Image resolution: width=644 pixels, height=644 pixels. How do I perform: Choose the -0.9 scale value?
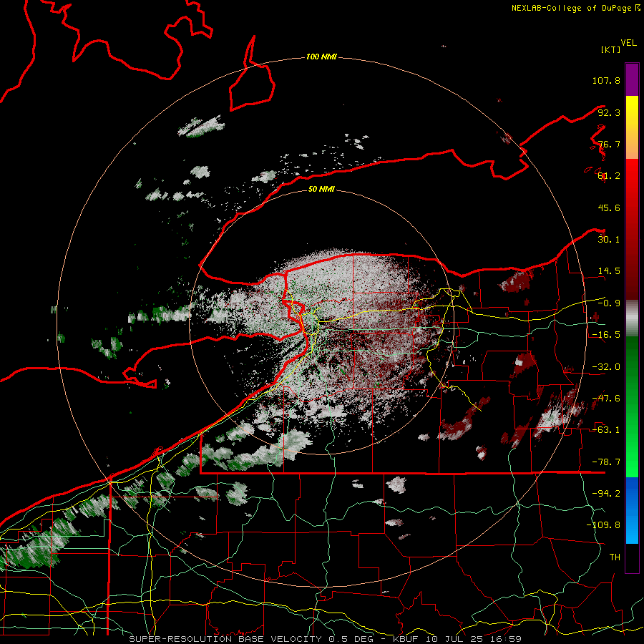click(x=609, y=303)
